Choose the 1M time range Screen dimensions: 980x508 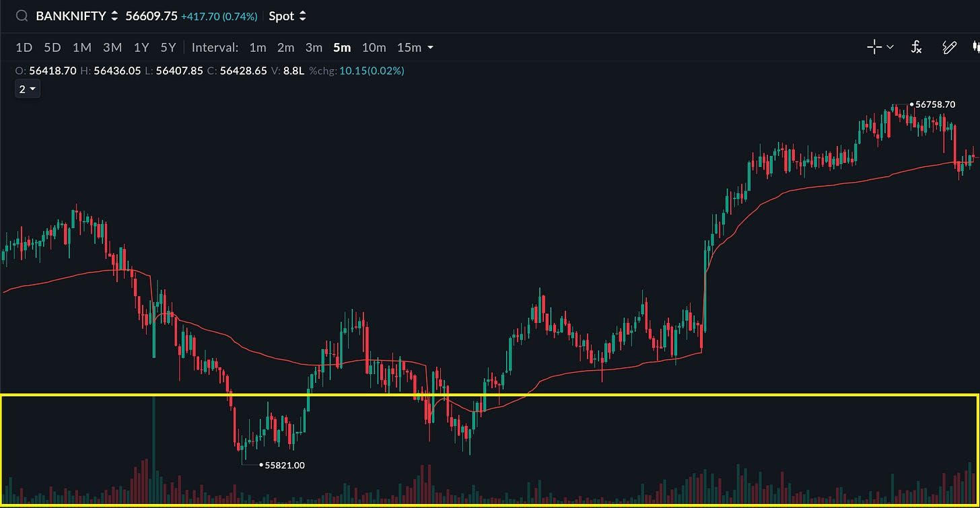pos(81,48)
